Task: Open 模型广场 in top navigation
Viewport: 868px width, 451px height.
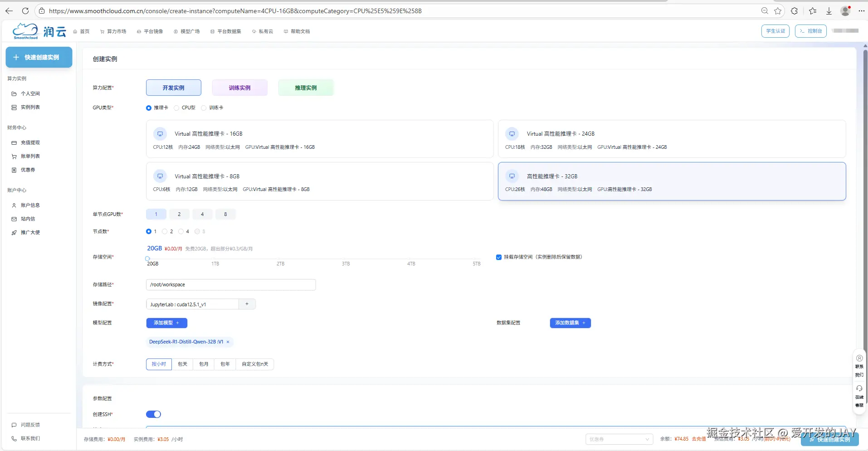Action: (186, 31)
